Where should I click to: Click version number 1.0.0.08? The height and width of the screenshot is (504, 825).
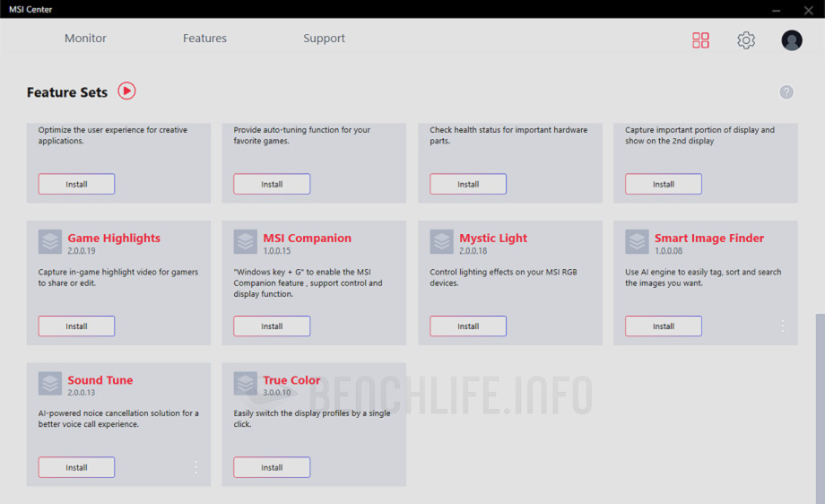[x=668, y=251]
